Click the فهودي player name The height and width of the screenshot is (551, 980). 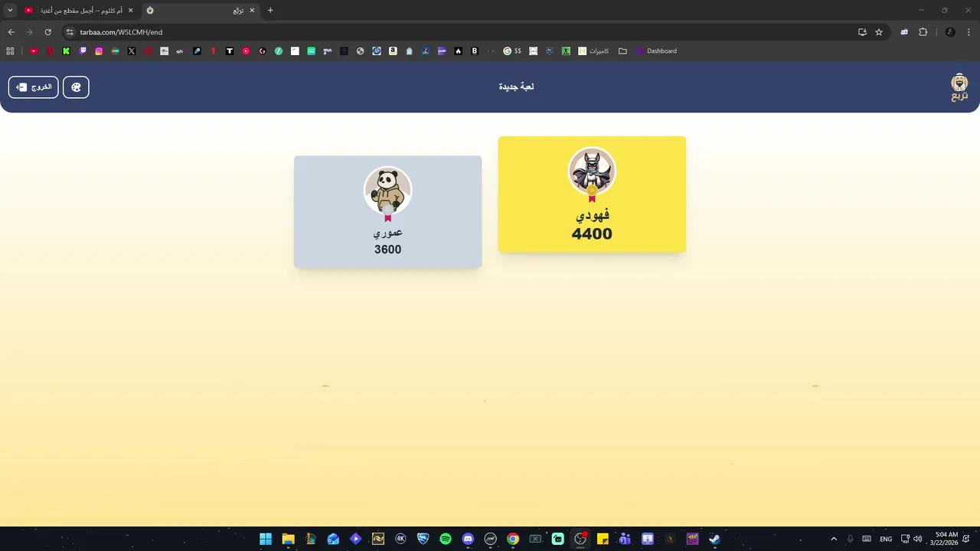(x=592, y=214)
